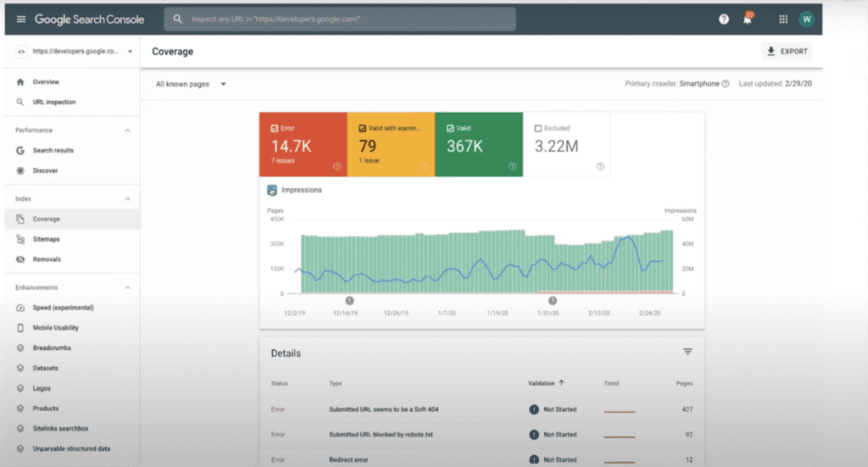
Task: Click help icon on Excluded card
Action: [600, 166]
